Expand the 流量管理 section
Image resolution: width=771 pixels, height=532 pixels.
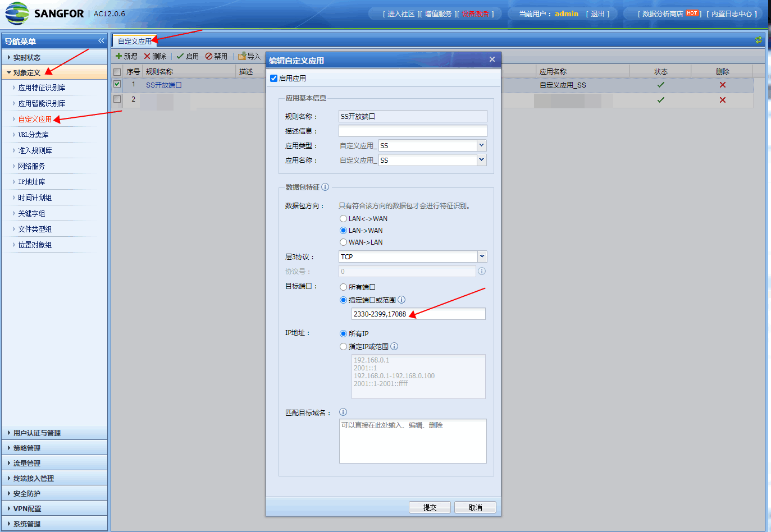pyautogui.click(x=54, y=463)
